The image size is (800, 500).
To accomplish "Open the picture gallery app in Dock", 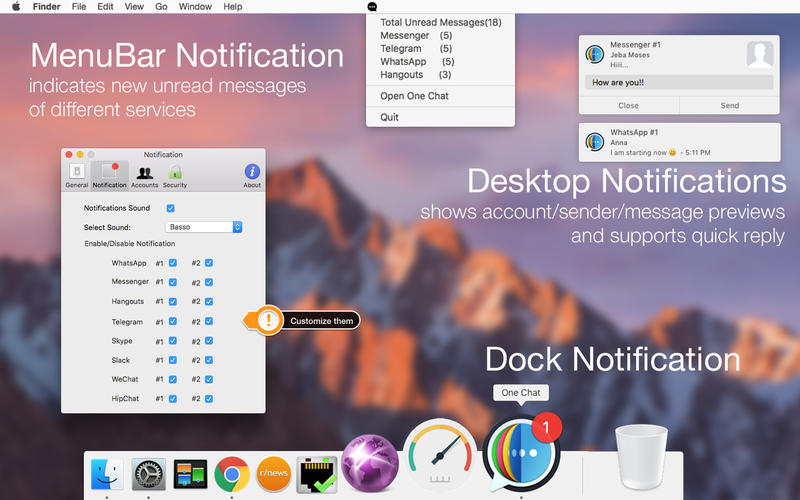I will coord(190,474).
